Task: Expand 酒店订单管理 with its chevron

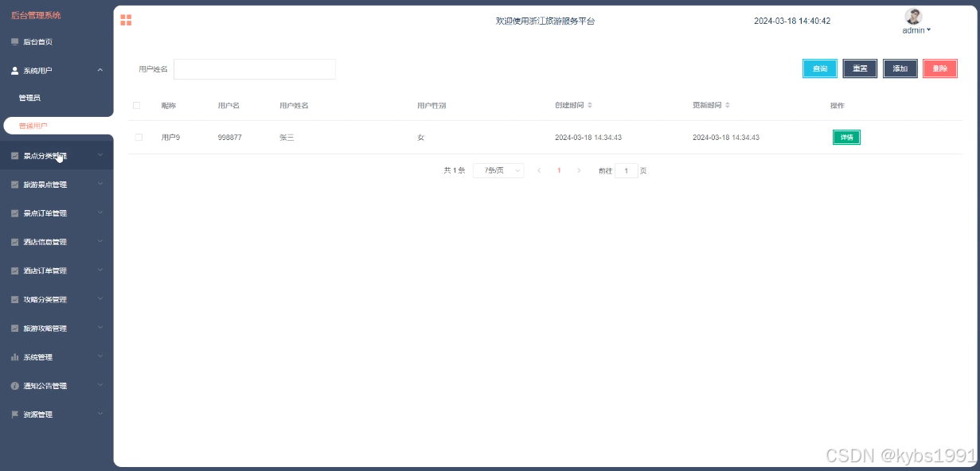Action: 100,271
